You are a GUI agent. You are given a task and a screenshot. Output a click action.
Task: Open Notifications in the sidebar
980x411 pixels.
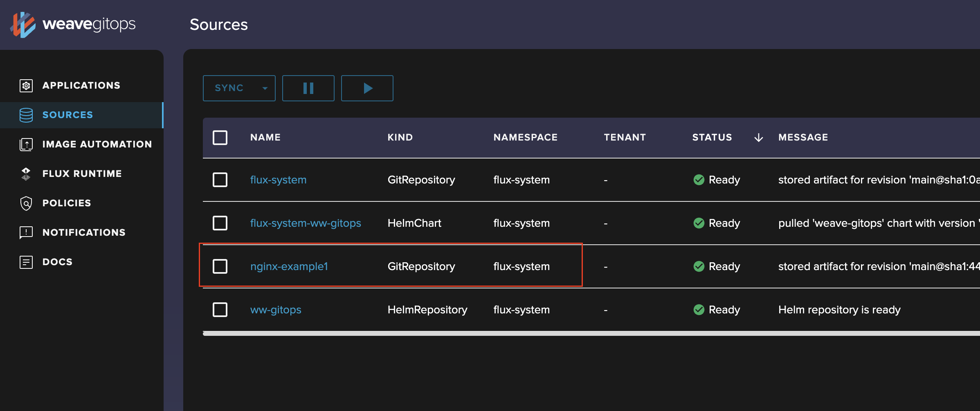(x=82, y=232)
